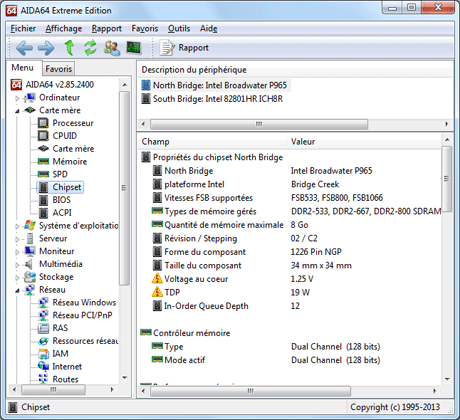Select the CPUID icon in tree
The image size is (460, 420).
[43, 136]
